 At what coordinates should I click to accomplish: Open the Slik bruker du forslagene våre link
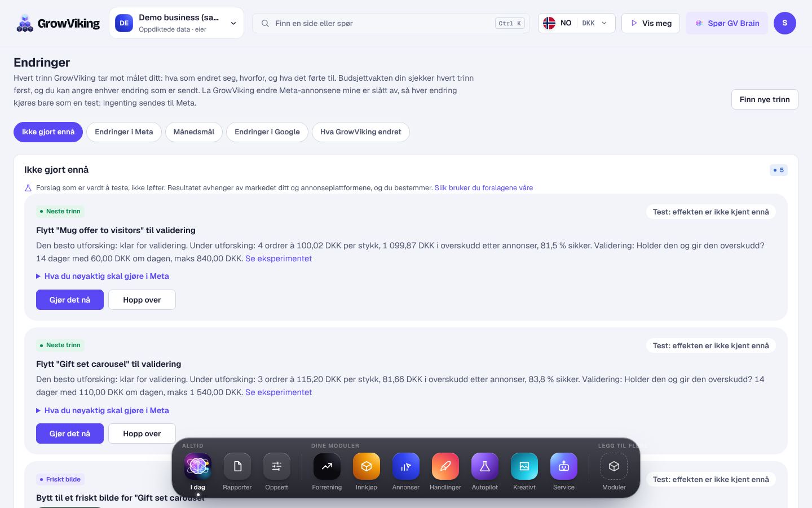(x=484, y=188)
